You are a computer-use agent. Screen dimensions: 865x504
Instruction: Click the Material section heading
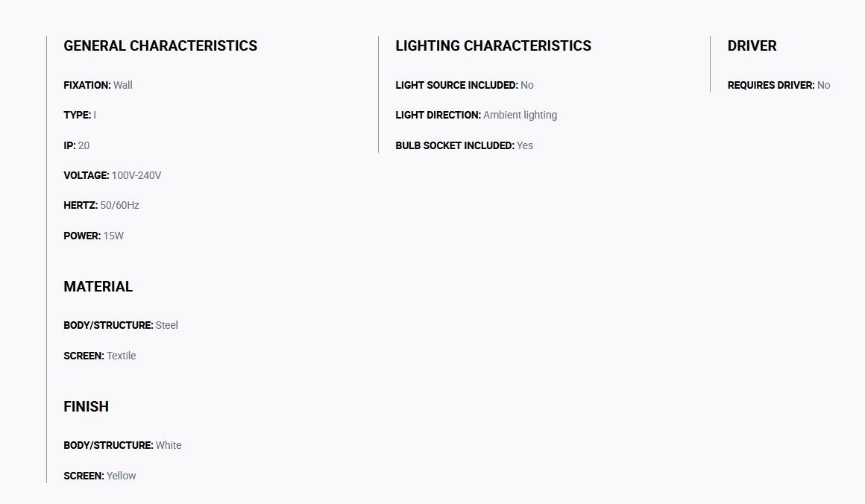point(98,287)
